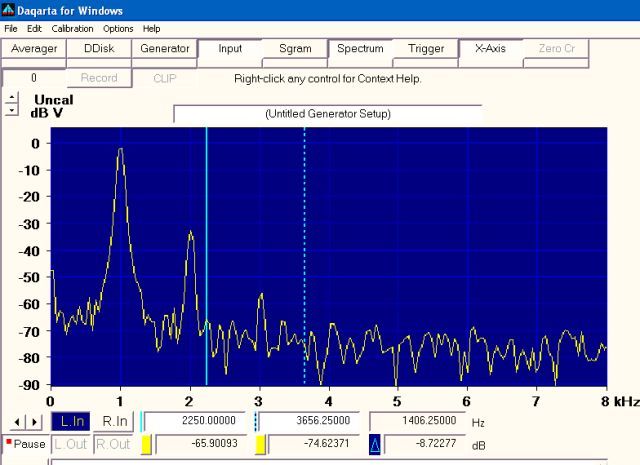Screen dimensions: 640x465
Task: Click the 2250.00000 Hz cursor frequency field
Action: click(196, 423)
